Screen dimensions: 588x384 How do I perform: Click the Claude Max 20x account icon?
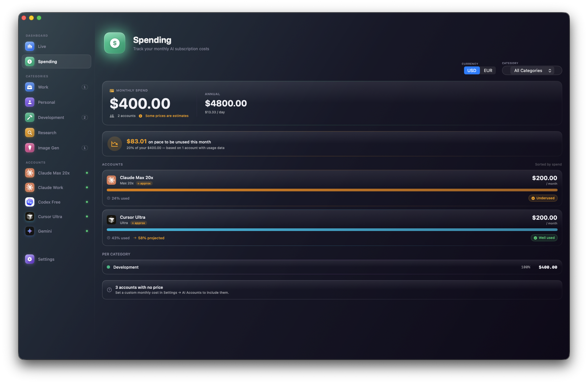(29, 173)
